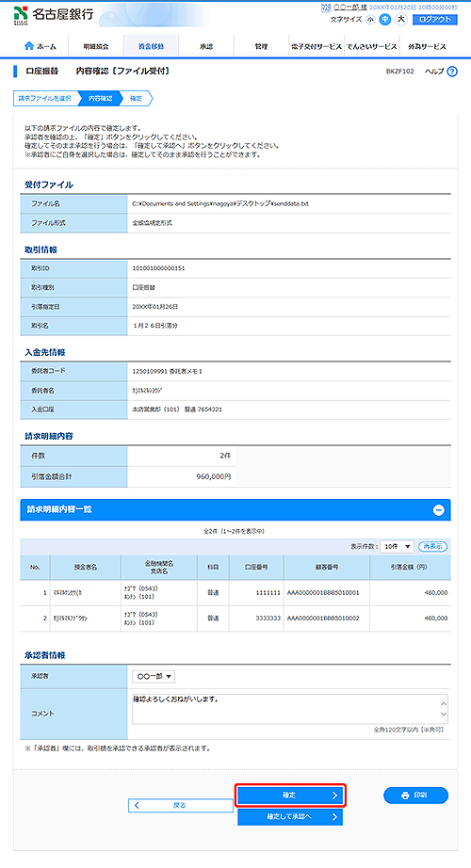Click 1250109991 委託者メモ1 value
The image size is (471, 868).
[x=168, y=371]
